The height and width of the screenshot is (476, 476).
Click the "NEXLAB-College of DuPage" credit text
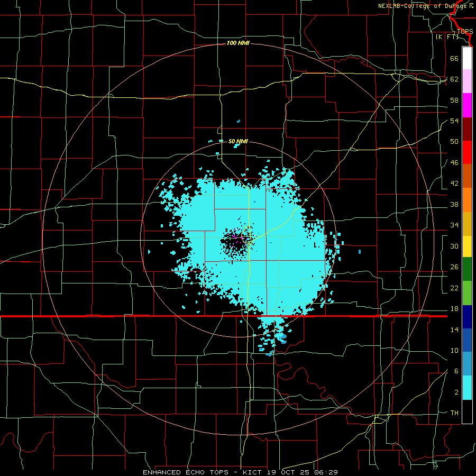[x=423, y=6]
